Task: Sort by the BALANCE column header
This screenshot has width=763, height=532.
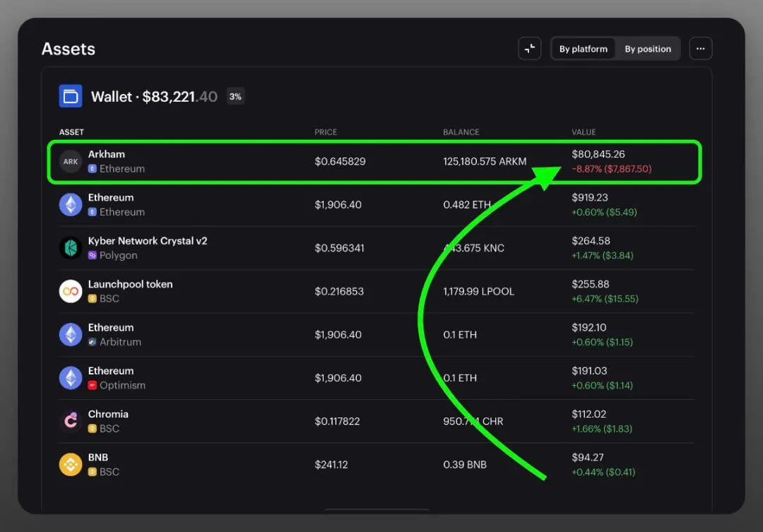Action: (461, 132)
